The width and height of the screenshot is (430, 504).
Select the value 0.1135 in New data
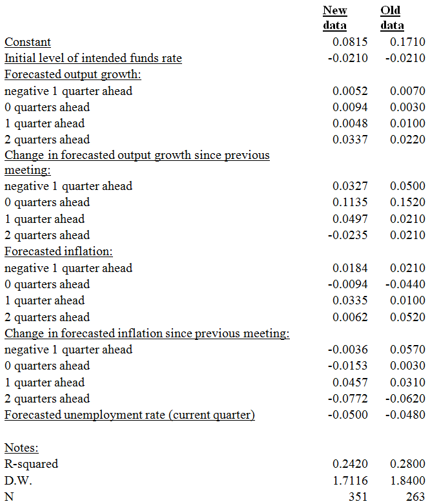click(x=350, y=202)
